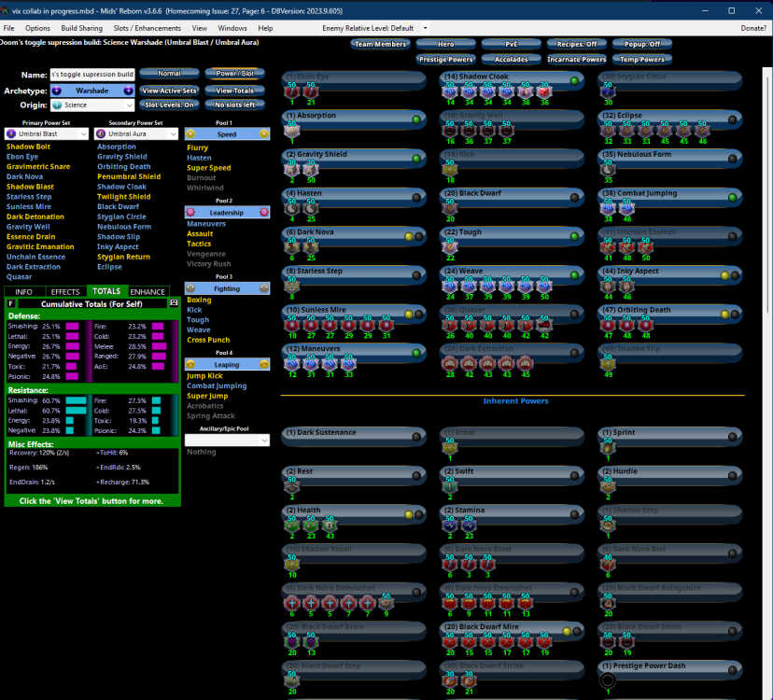Toggle Combat Jumping power activation button

point(733,197)
